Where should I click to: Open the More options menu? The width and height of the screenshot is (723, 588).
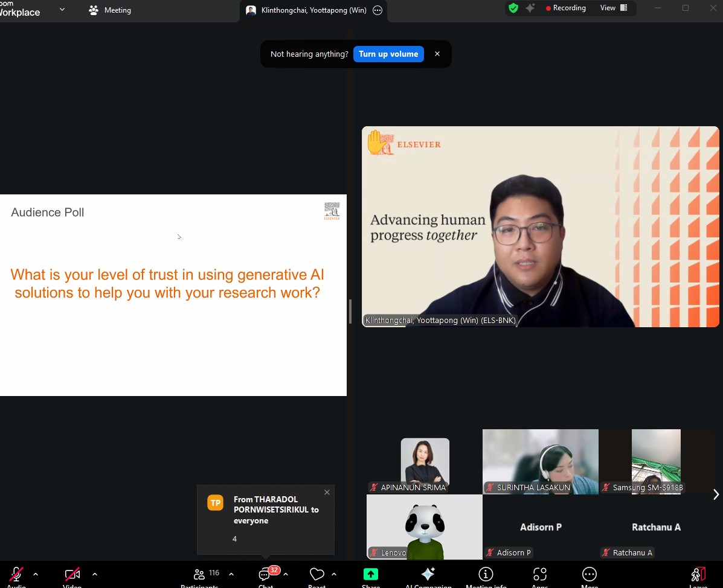pyautogui.click(x=589, y=575)
